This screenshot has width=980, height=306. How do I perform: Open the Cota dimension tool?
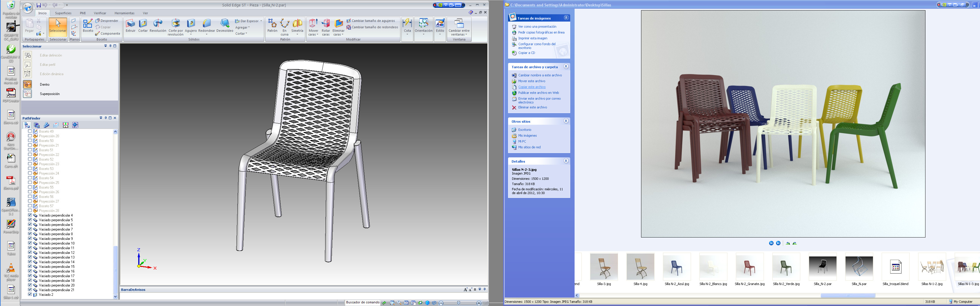coord(407,26)
